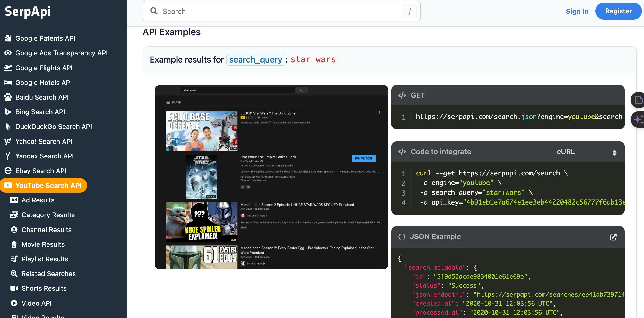This screenshot has width=644, height=318.
Task: Open Yandex Search API page
Action: (x=45, y=156)
